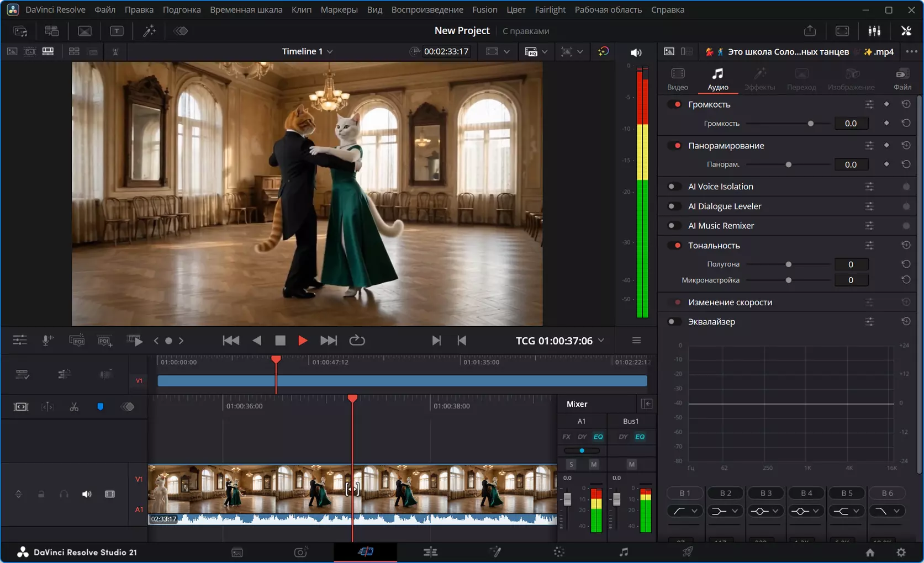Screen dimensions: 924x563
Task: Open the Маркеры menu
Action: (339, 10)
